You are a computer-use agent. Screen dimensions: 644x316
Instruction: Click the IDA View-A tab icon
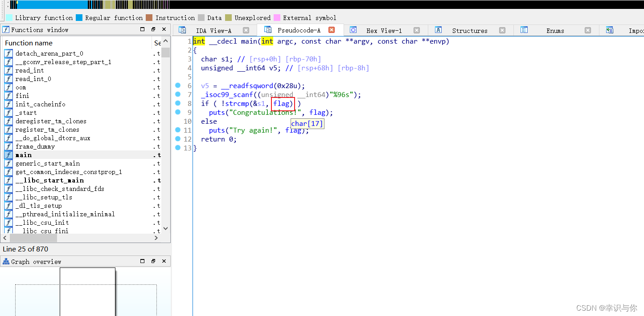tap(182, 30)
